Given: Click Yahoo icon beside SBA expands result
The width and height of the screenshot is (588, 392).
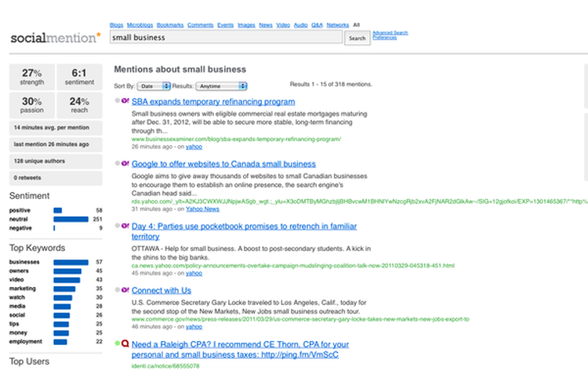Looking at the screenshot, I should [x=125, y=100].
